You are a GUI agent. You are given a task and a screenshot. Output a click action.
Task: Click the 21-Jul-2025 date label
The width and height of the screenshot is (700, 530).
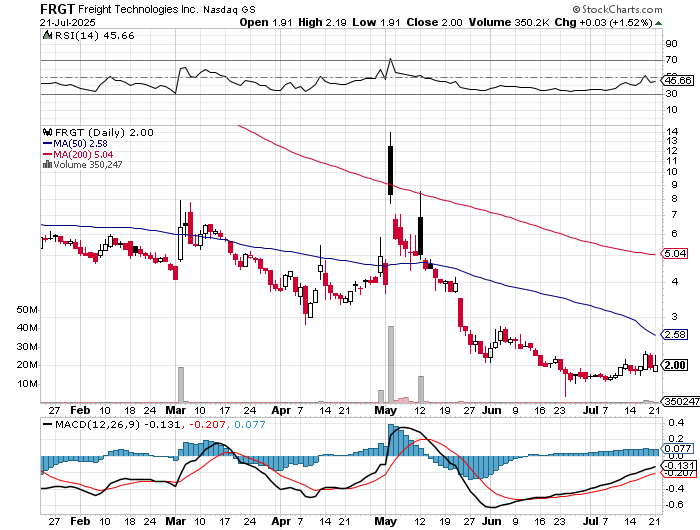click(x=67, y=22)
